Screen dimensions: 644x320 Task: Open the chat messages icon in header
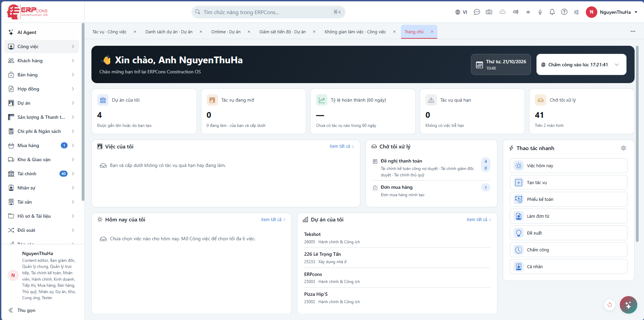pyautogui.click(x=477, y=12)
